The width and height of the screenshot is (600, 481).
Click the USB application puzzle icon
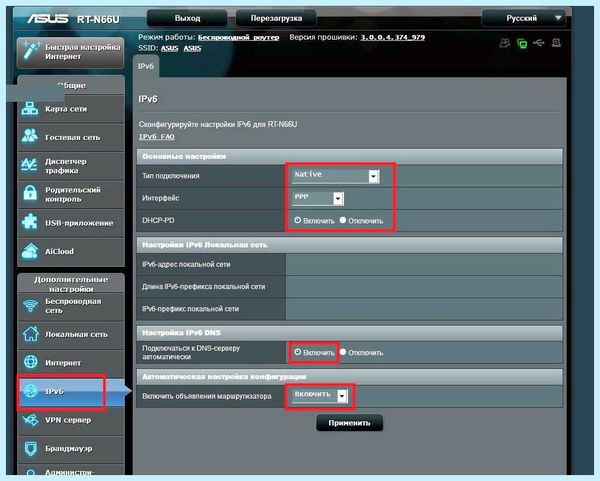click(x=30, y=222)
